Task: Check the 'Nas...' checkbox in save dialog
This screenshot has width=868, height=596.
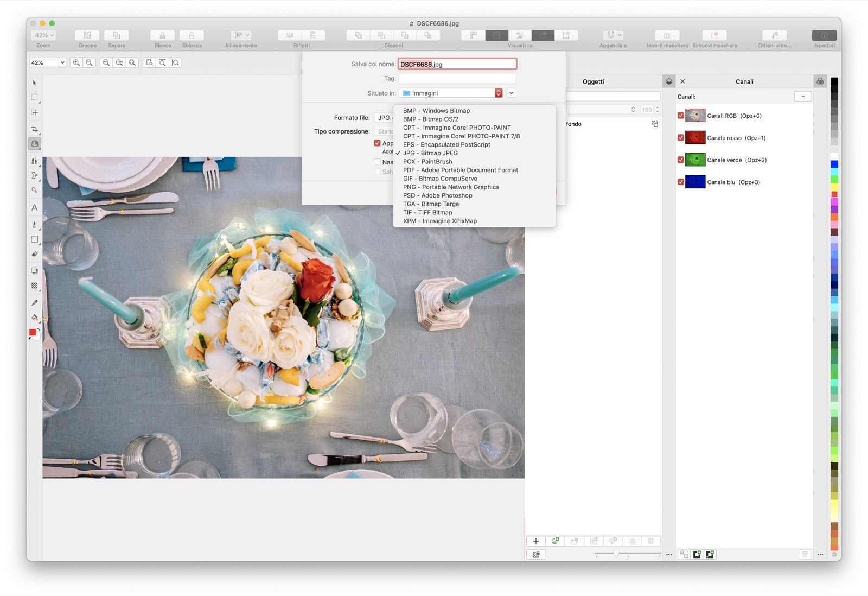Action: point(377,162)
